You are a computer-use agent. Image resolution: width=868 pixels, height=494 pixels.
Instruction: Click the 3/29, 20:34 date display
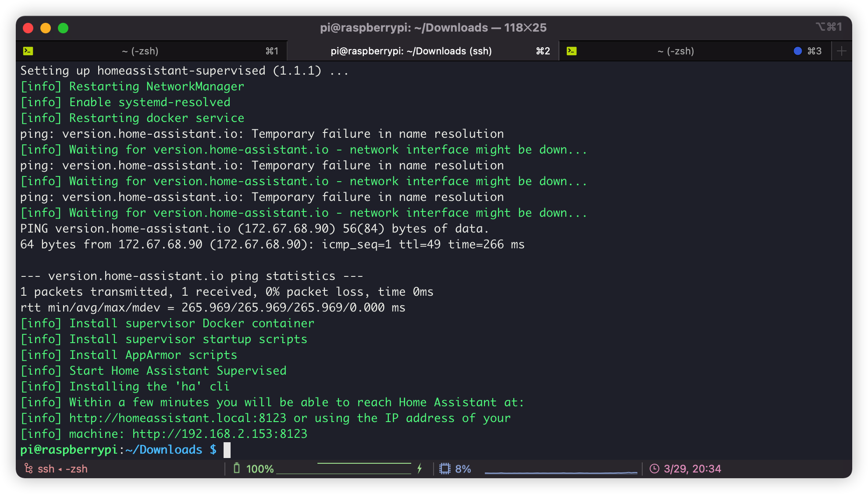(692, 469)
